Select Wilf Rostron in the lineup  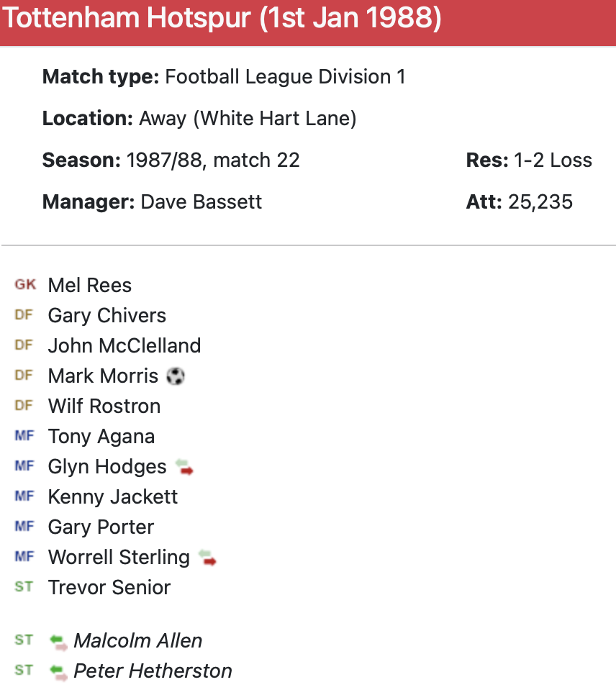[x=104, y=406]
